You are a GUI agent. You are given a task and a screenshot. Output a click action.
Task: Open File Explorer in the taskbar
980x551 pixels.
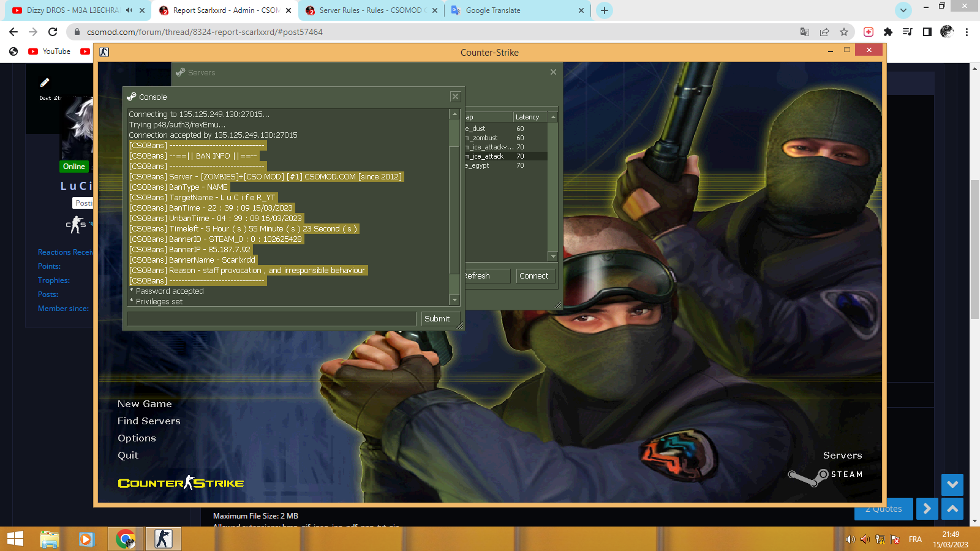pyautogui.click(x=49, y=539)
